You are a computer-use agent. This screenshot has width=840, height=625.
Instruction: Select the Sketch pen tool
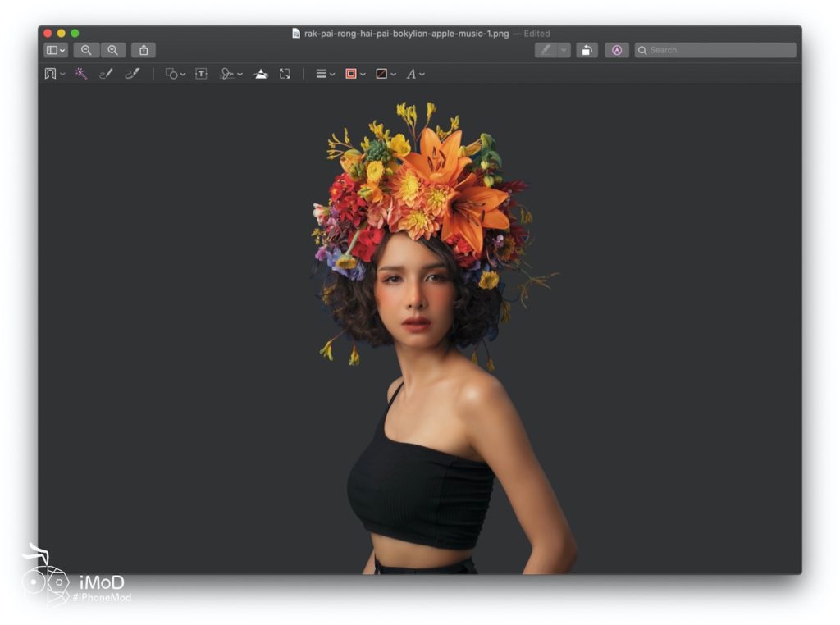106,74
